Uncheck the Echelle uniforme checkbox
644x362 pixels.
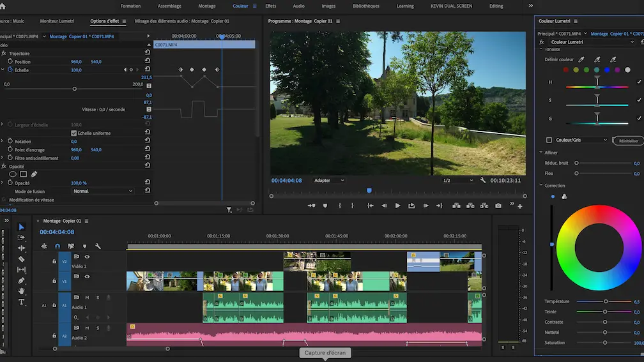click(73, 133)
